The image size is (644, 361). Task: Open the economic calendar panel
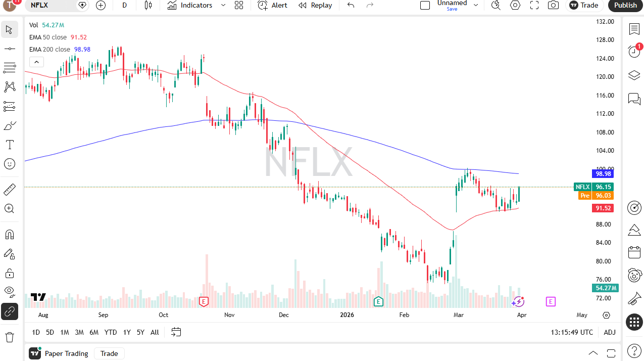pos(634,252)
